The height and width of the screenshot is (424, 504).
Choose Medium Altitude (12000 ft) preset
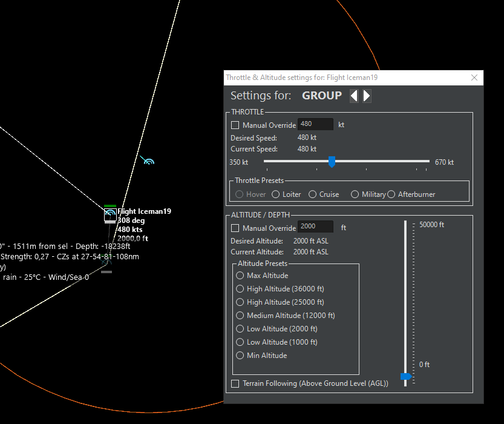coord(240,316)
